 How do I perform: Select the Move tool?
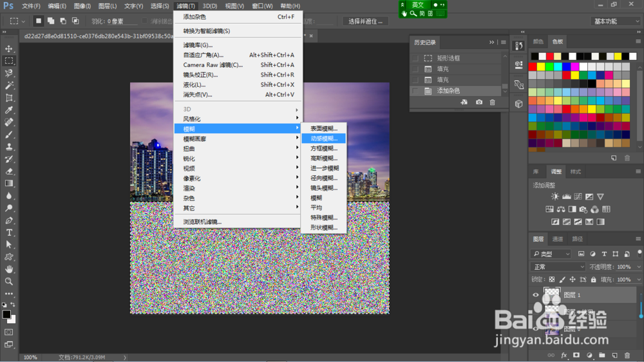coord(8,48)
